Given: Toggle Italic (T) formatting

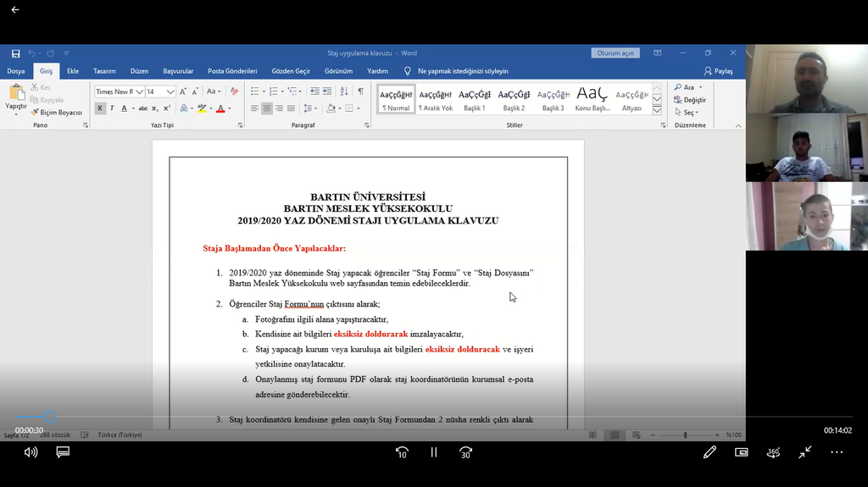Looking at the screenshot, I should pos(113,108).
